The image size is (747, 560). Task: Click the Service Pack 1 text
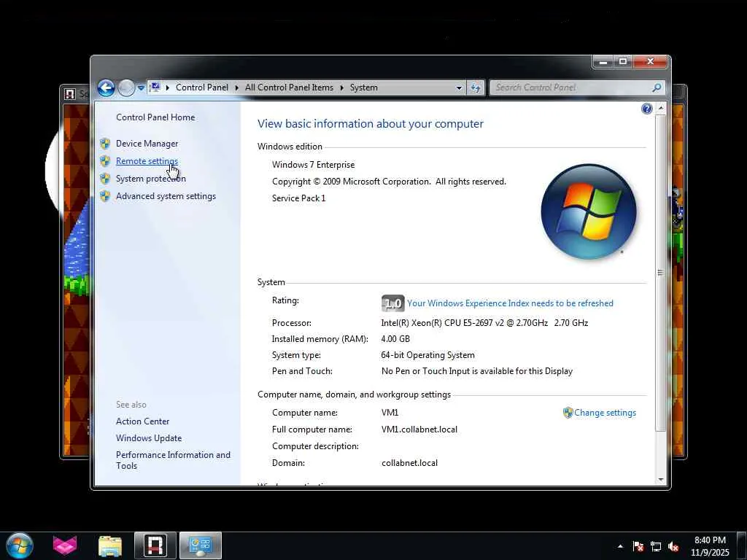[298, 198]
